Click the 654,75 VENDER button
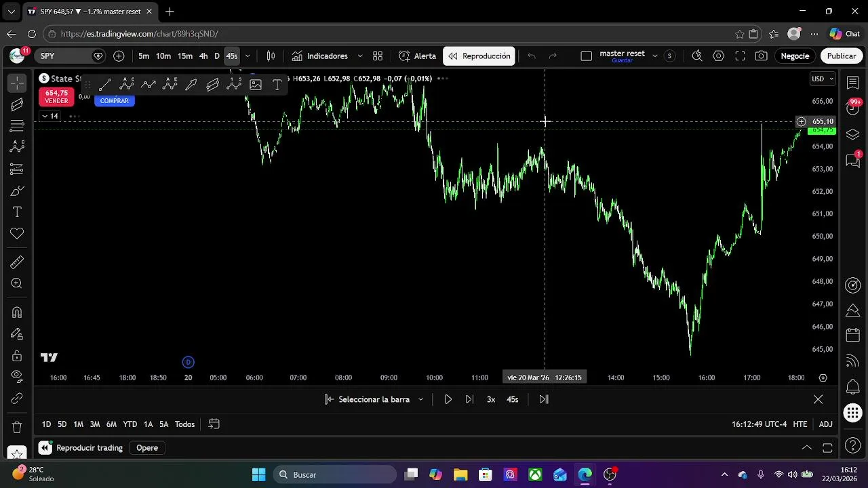The height and width of the screenshot is (488, 868). point(56,97)
